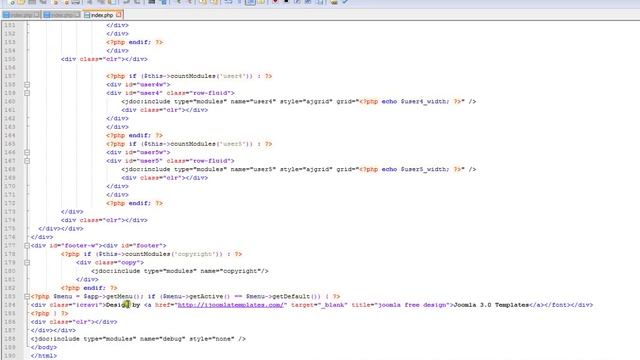Click div class="clr" on line 174

coord(93,220)
